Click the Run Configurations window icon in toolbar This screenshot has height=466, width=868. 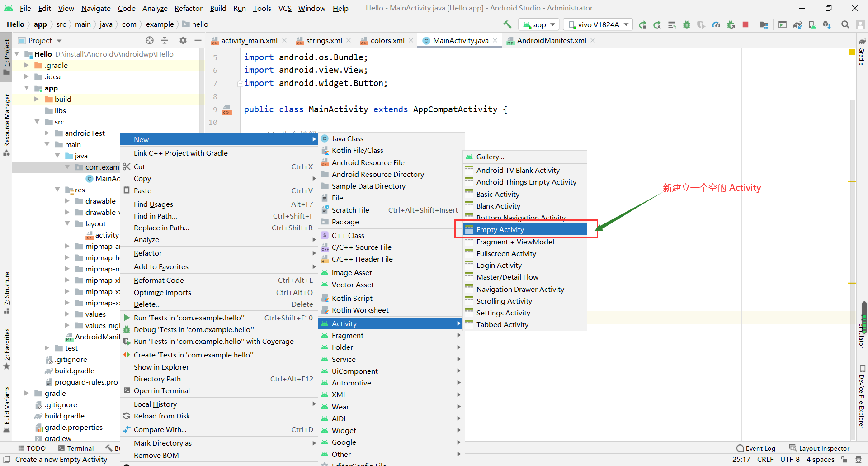click(x=783, y=24)
